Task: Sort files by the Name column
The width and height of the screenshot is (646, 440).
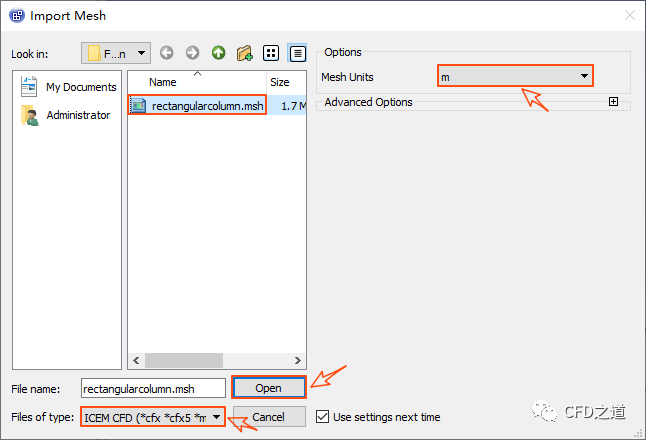Action: pyautogui.click(x=197, y=82)
